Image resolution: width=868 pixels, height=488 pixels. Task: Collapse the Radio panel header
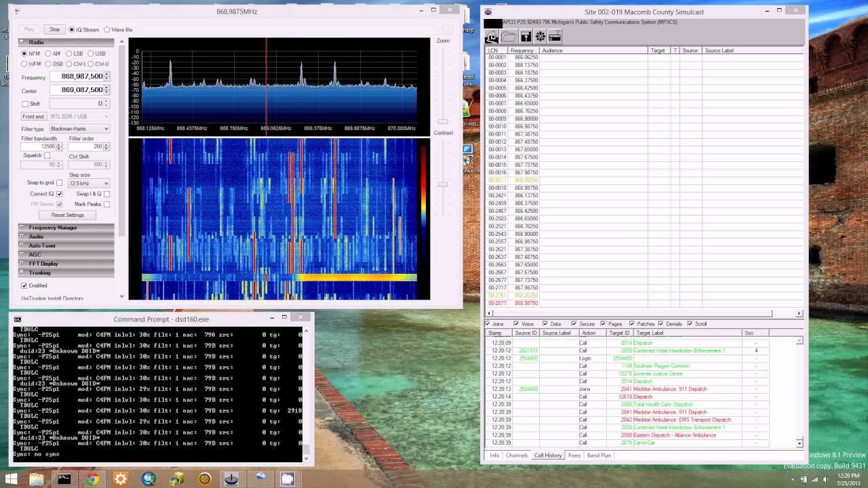66,42
